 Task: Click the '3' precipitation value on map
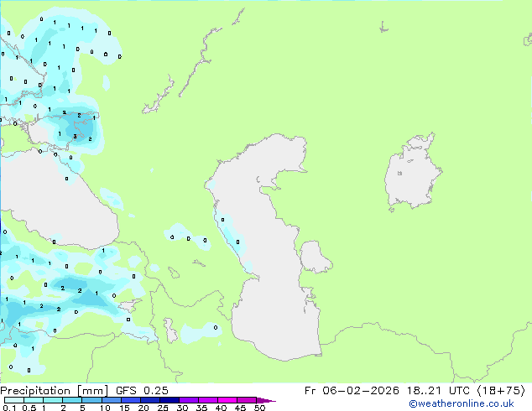click(x=75, y=137)
